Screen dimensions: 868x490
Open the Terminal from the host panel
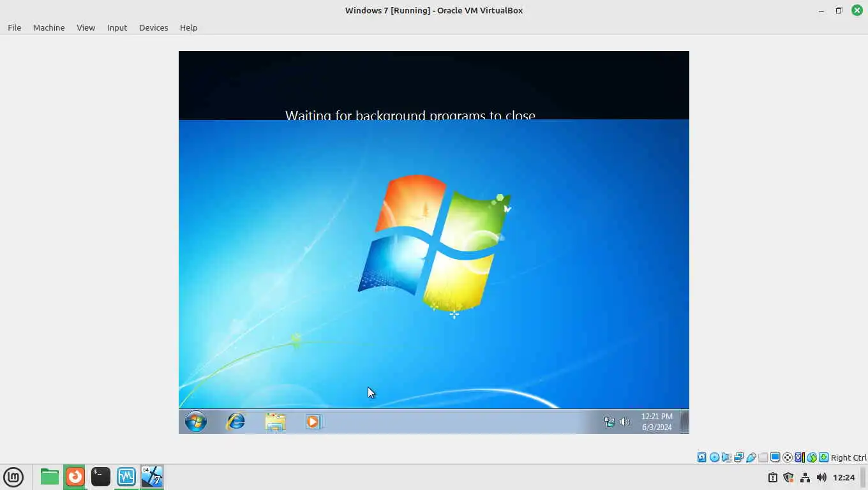pos(101,477)
